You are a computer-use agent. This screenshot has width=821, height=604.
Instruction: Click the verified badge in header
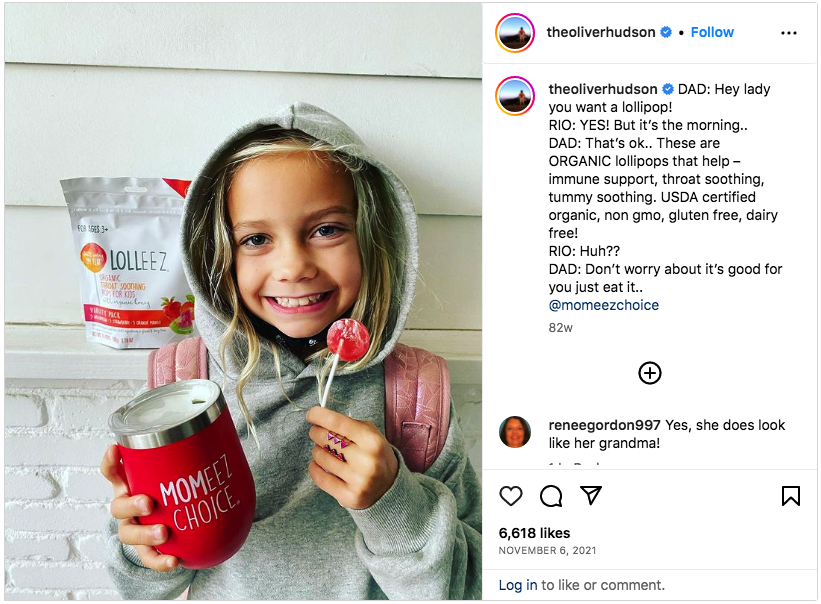(x=666, y=32)
